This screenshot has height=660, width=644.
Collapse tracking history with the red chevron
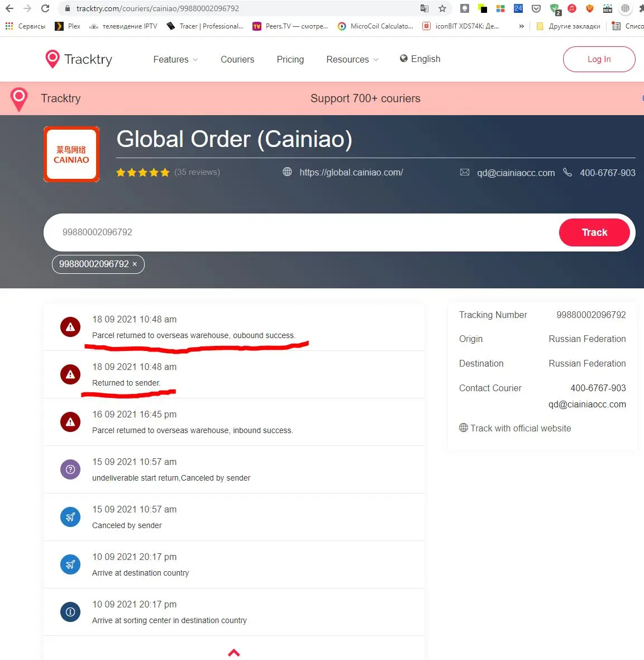[234, 652]
